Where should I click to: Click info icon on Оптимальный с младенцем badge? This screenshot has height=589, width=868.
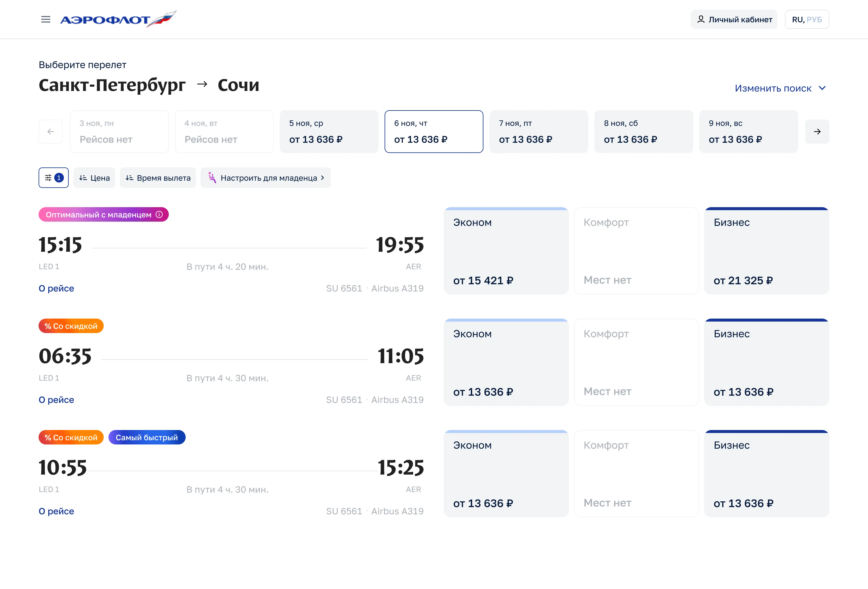click(x=160, y=214)
